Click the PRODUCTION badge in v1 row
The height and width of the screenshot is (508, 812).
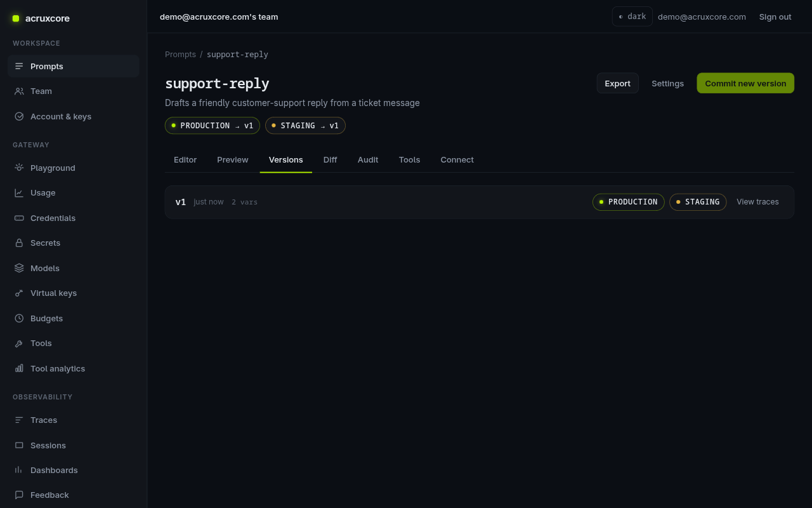click(629, 202)
